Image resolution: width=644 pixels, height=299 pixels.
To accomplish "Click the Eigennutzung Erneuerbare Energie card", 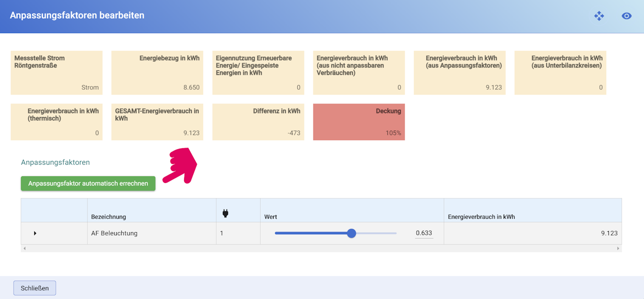I will point(258,72).
